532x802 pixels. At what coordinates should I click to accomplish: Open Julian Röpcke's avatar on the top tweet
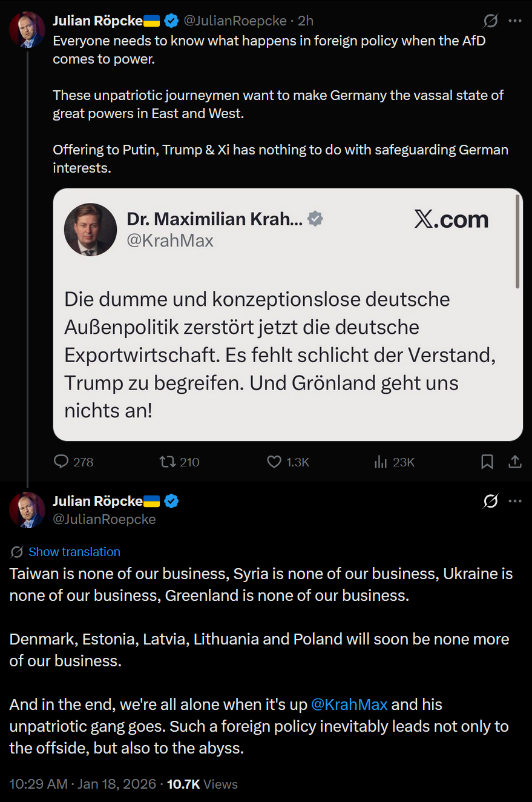(x=27, y=30)
